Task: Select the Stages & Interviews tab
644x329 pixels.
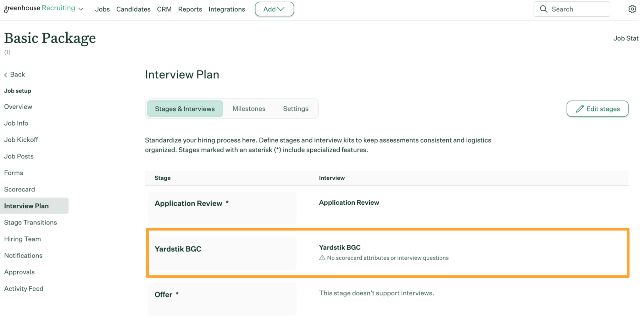Action: pos(185,109)
